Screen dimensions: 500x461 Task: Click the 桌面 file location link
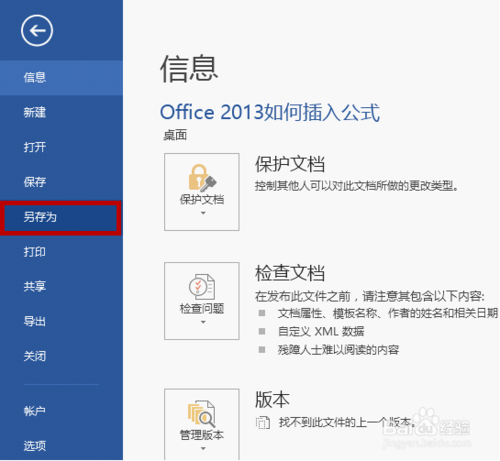click(175, 135)
